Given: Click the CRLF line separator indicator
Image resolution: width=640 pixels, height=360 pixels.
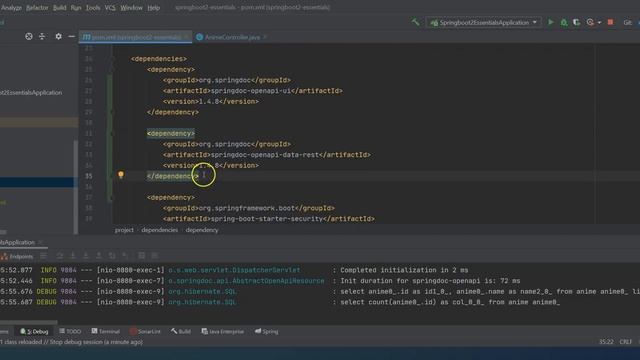Looking at the screenshot, I should click(626, 342).
